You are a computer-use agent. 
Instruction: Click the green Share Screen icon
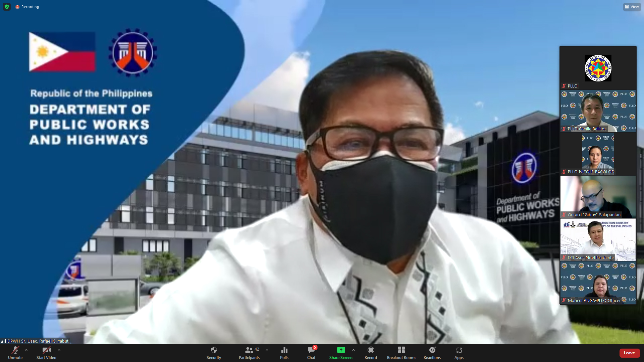[341, 350]
